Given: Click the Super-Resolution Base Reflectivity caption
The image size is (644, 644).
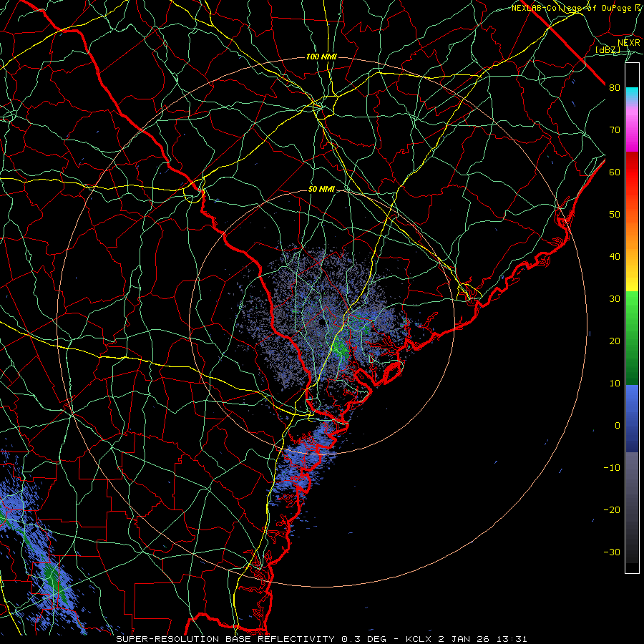Looking at the screenshot, I should [x=225, y=639].
